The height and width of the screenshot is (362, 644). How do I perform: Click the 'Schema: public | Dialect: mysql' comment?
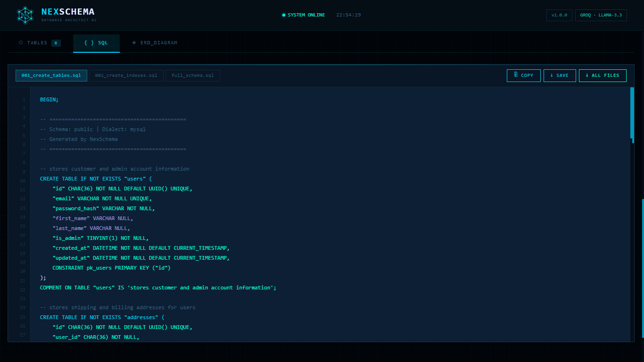tap(93, 129)
